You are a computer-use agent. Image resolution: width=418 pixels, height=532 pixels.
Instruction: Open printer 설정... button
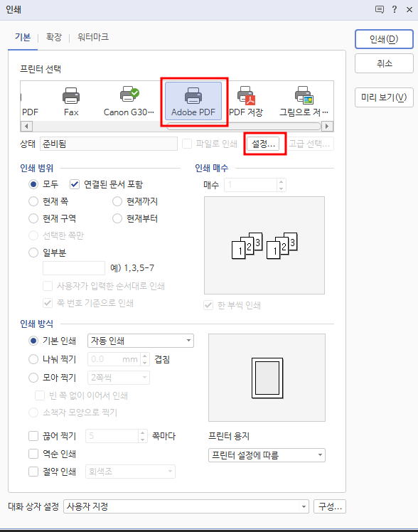[x=263, y=144]
